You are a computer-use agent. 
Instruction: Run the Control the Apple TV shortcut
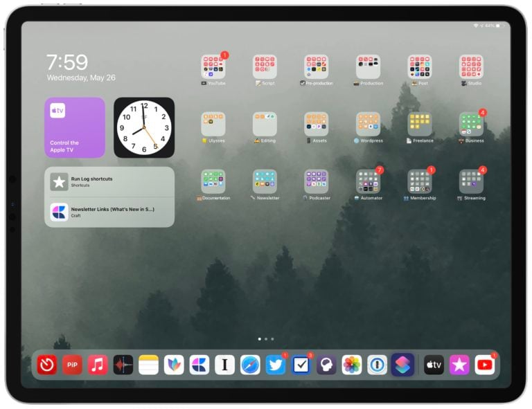75,128
